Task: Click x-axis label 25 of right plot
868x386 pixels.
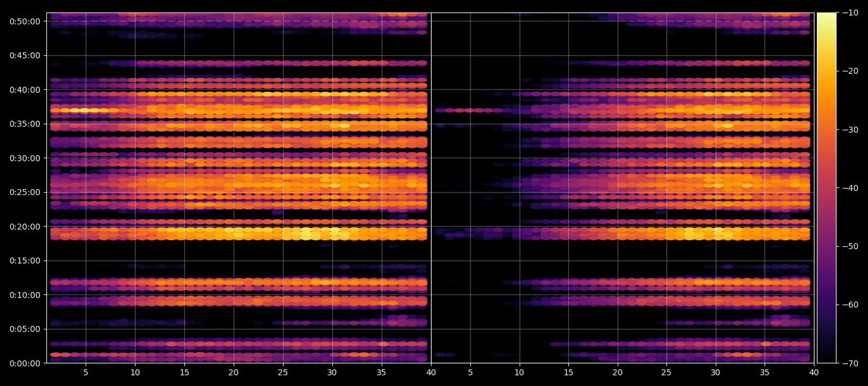Action: coord(666,373)
